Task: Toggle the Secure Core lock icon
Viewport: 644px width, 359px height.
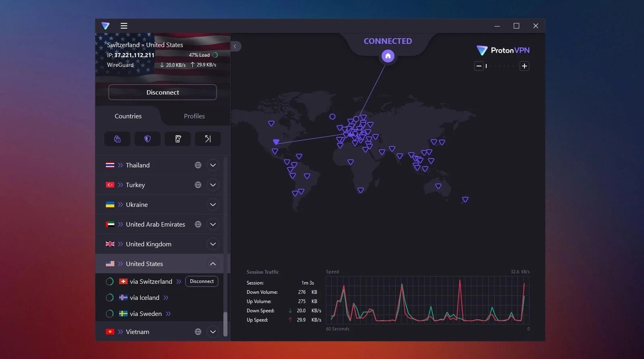Action: point(117,139)
